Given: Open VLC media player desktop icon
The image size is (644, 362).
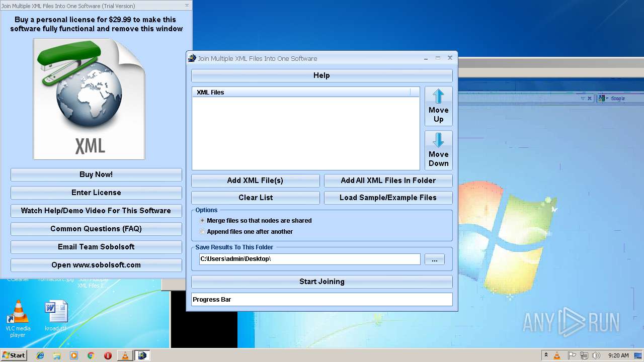Looking at the screenshot, I should pos(18,319).
